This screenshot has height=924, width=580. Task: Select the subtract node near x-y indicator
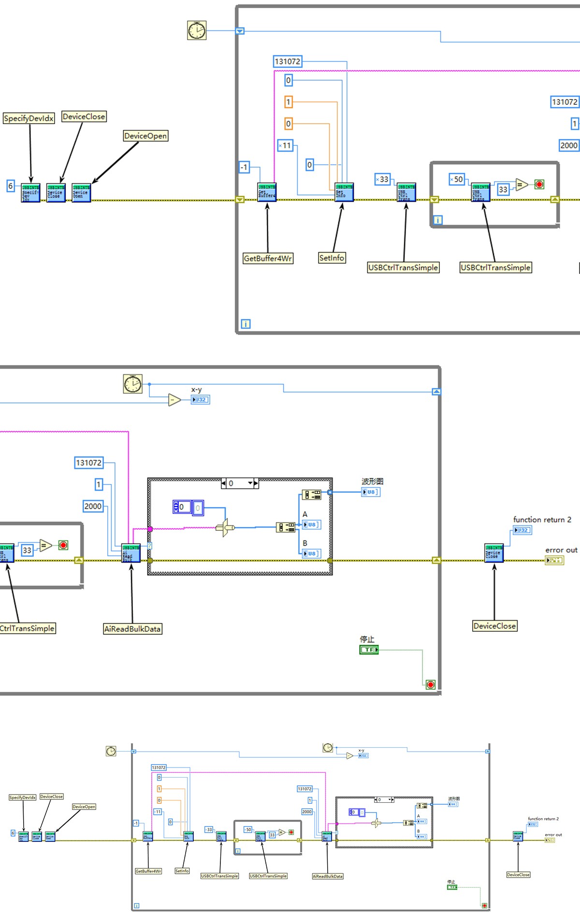174,400
